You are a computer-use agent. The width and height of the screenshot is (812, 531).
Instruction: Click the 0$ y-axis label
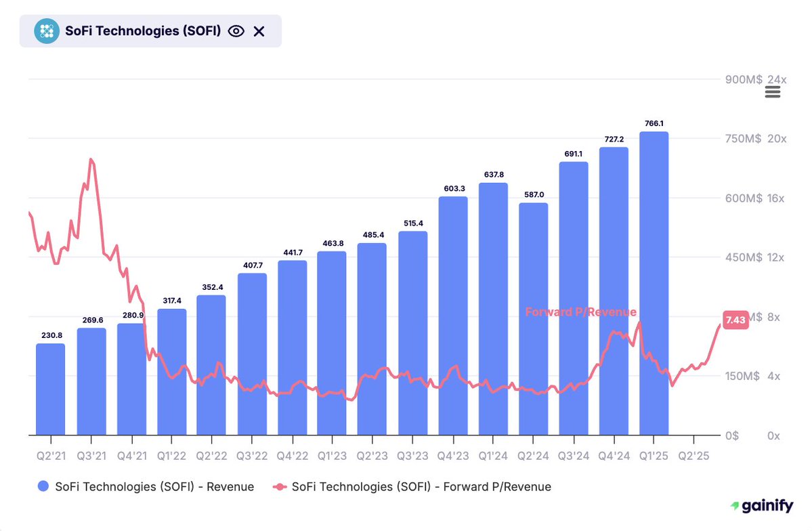click(x=731, y=436)
